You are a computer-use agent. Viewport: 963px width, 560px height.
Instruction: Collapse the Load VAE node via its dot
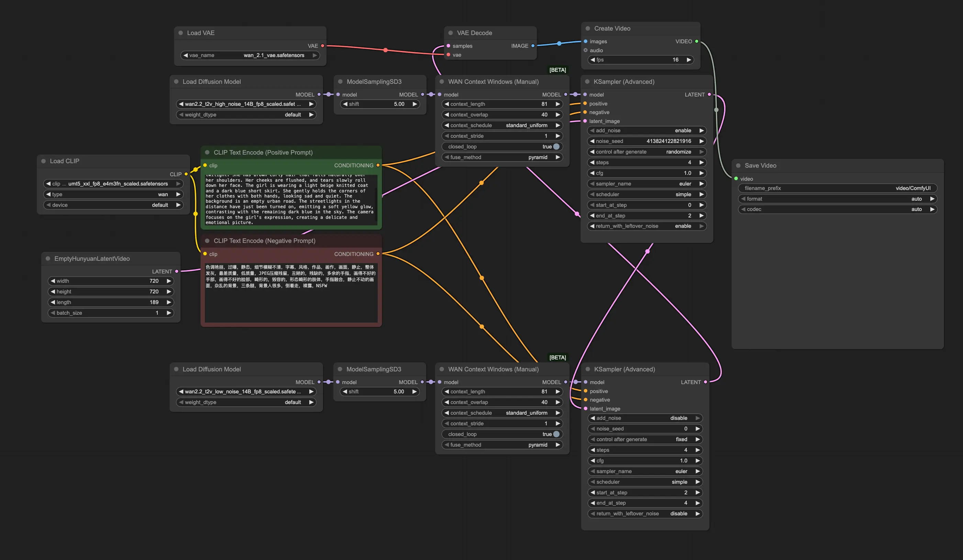tap(180, 33)
